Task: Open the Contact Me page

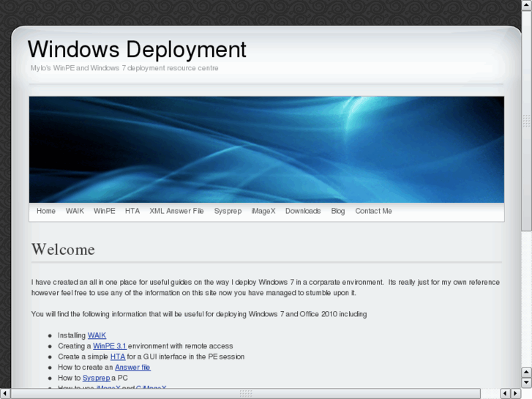Action: [373, 211]
